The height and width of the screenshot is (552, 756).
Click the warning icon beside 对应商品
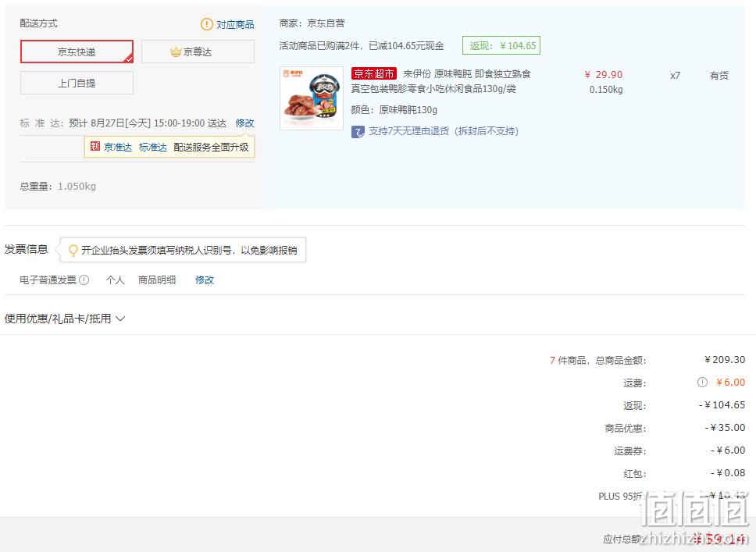click(x=206, y=24)
